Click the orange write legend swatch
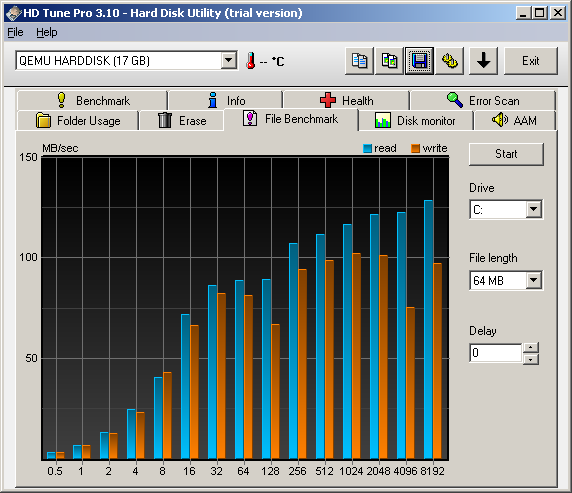This screenshot has width=572, height=493. (416, 148)
